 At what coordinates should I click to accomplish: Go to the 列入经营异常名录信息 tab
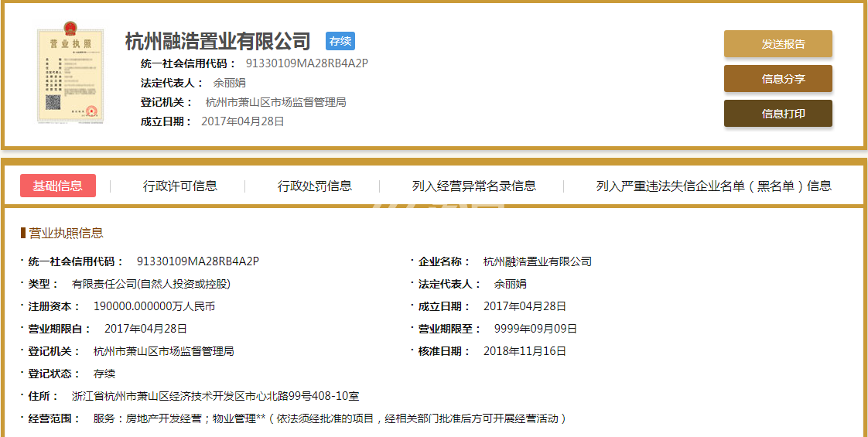474,186
